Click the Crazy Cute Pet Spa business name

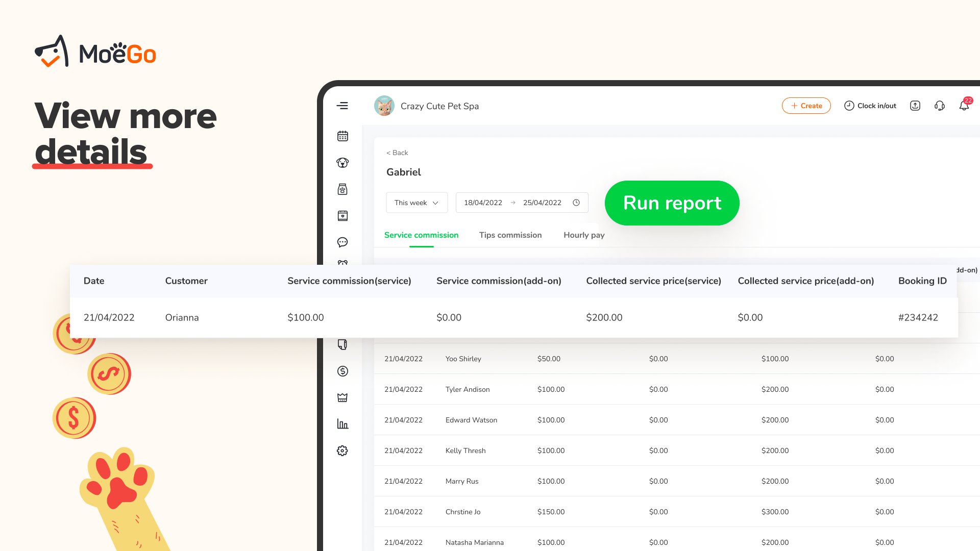tap(439, 106)
